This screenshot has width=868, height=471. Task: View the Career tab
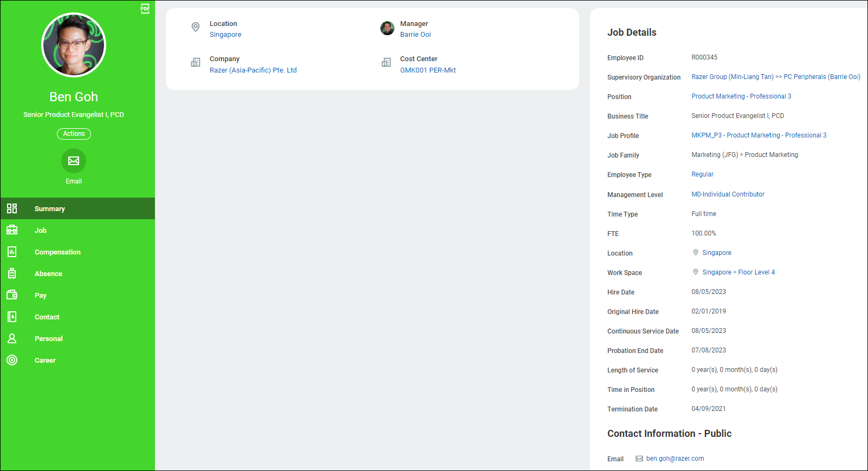(x=77, y=360)
